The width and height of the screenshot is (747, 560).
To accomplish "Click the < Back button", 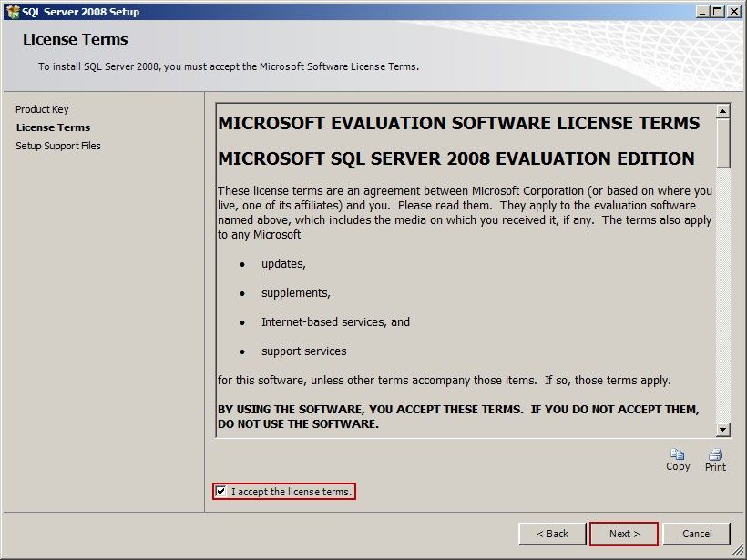I will click(x=552, y=534).
